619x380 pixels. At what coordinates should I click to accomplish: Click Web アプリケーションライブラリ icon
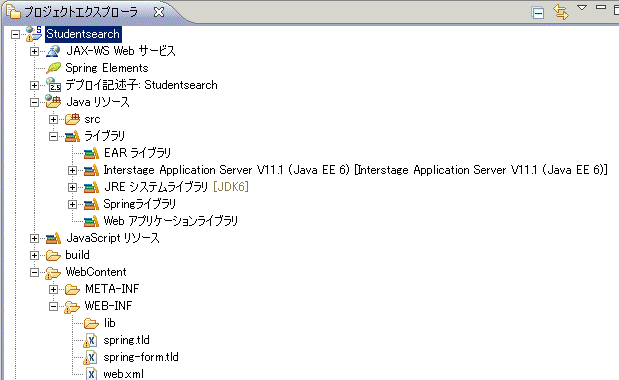(92, 221)
